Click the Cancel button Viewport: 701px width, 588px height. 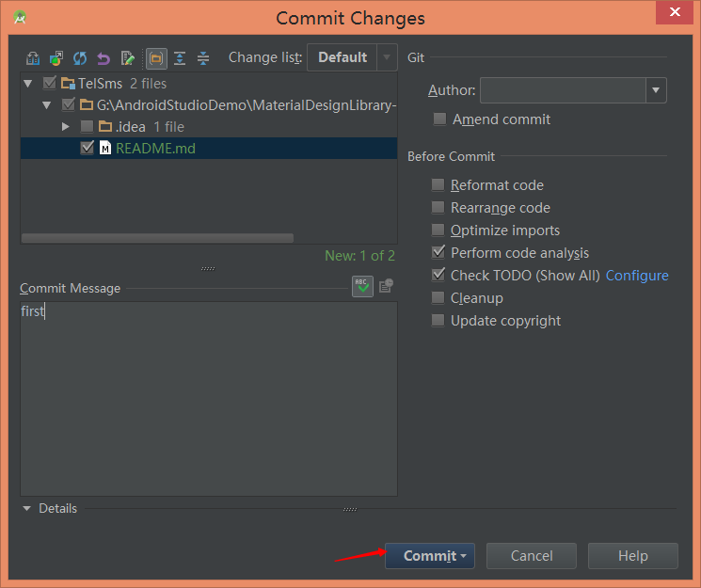click(532, 556)
